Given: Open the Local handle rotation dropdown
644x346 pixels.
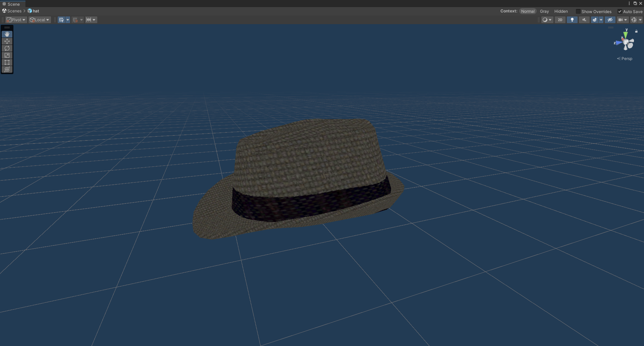Looking at the screenshot, I should point(40,20).
